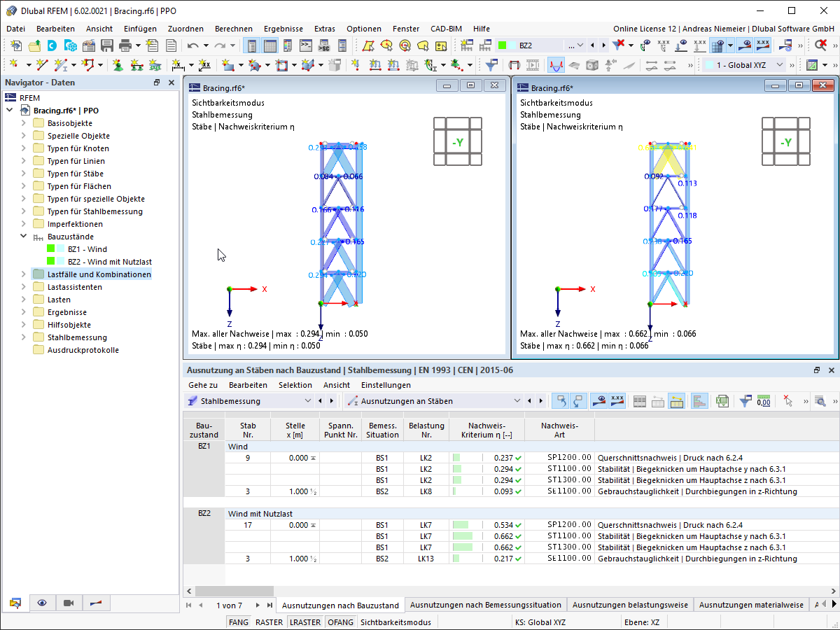The height and width of the screenshot is (630, 840).
Task: Click the block manager cube icon
Action: click(x=71, y=45)
